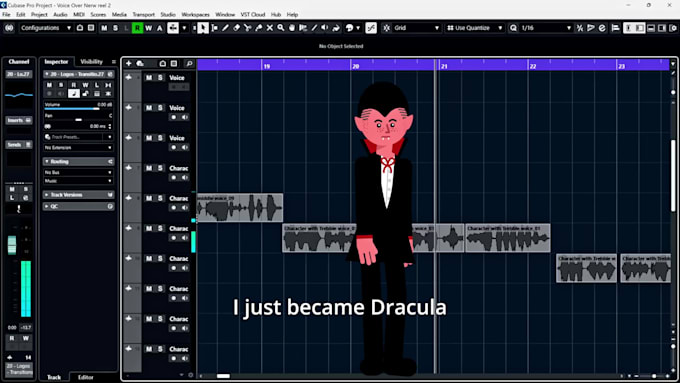Select the Split scissors tool
This screenshot has height=383, width=680.
[247, 28]
